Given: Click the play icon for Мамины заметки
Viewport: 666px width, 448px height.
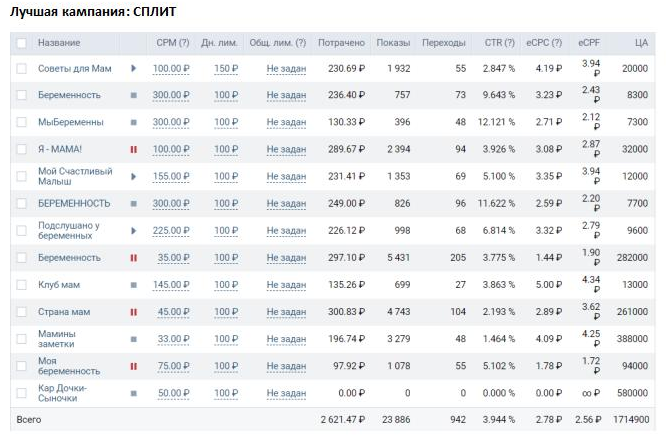Looking at the screenshot, I should pyautogui.click(x=133, y=339).
